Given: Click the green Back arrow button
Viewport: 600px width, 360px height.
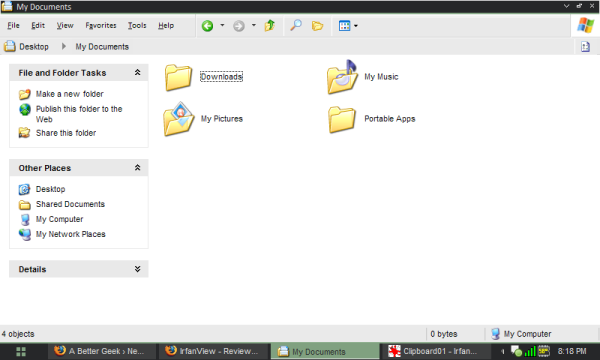Looking at the screenshot, I should (207, 26).
